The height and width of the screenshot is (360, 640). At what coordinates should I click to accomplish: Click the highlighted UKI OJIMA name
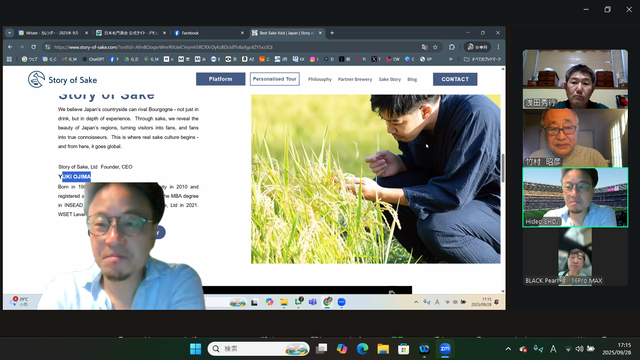[x=76, y=176]
